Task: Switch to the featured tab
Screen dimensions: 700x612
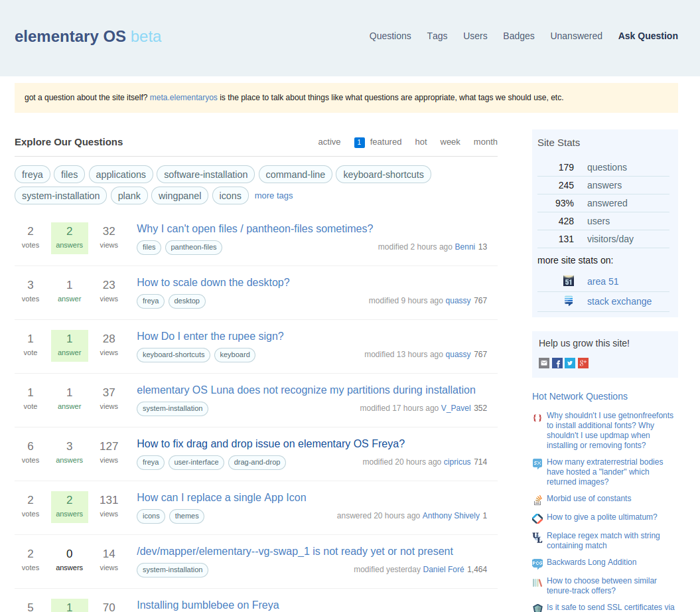Action: coord(385,142)
